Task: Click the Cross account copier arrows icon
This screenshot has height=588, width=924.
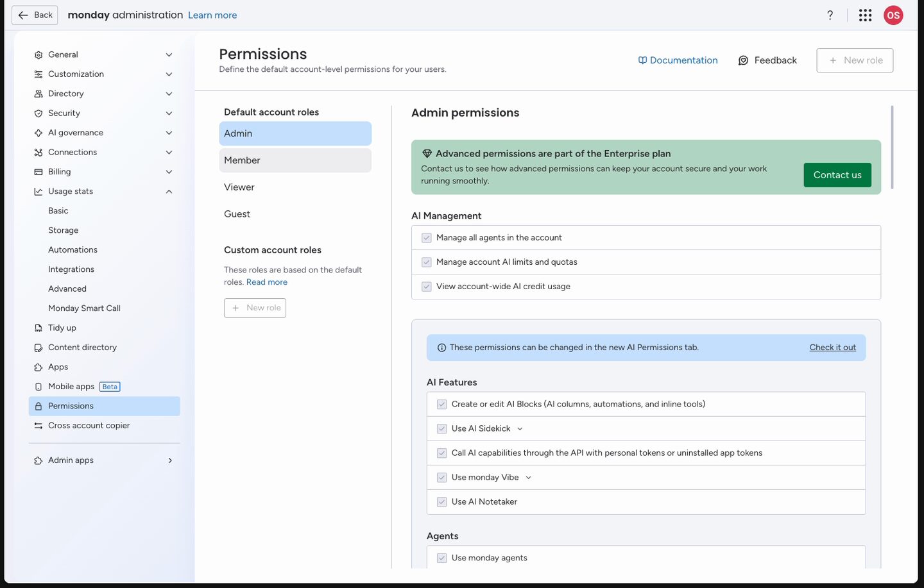Action: pyautogui.click(x=38, y=426)
